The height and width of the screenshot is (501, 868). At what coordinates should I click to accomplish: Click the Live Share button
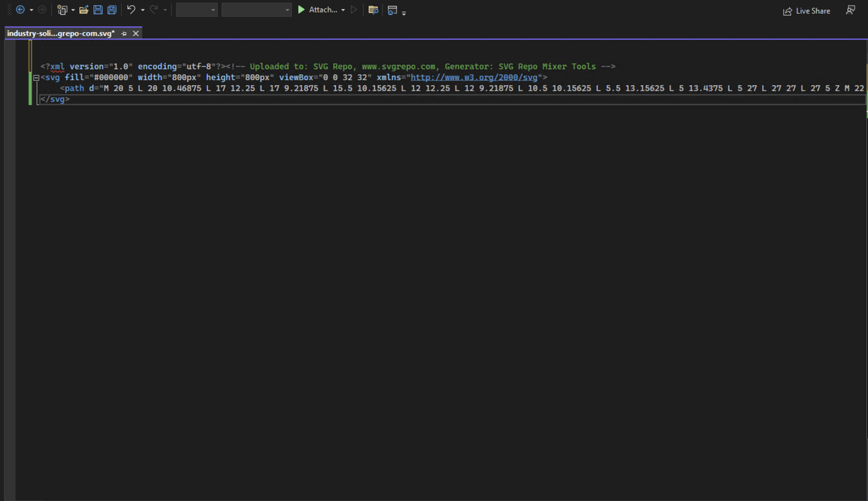coord(807,11)
